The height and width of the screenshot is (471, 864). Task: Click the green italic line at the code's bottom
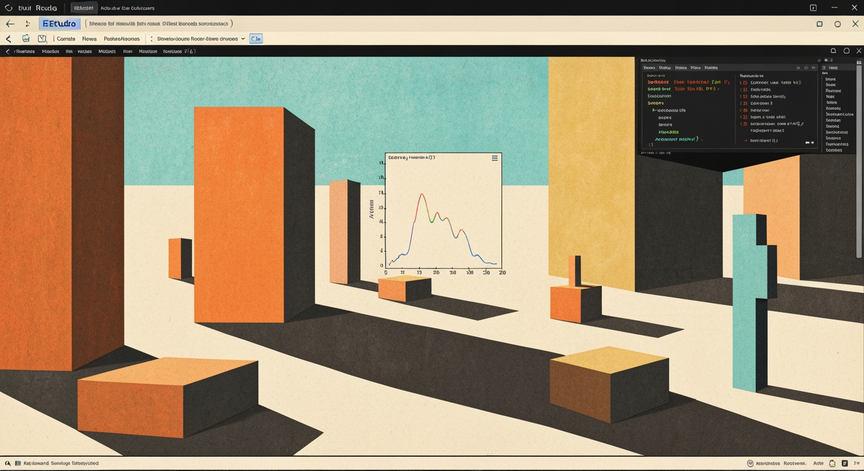(x=675, y=139)
